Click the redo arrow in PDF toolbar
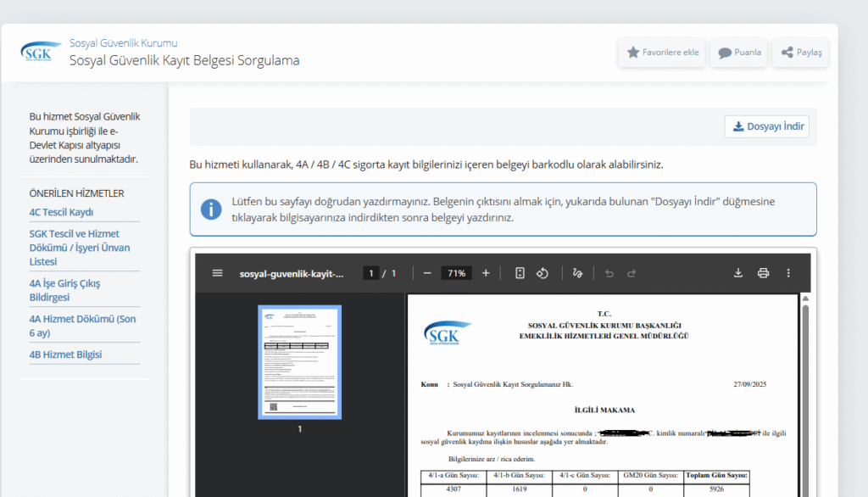 (x=632, y=273)
